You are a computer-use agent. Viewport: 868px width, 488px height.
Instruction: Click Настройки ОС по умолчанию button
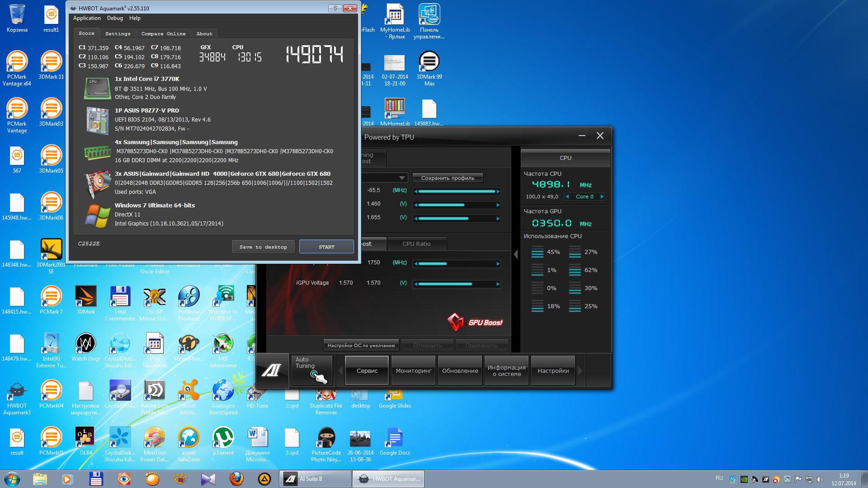[361, 346]
